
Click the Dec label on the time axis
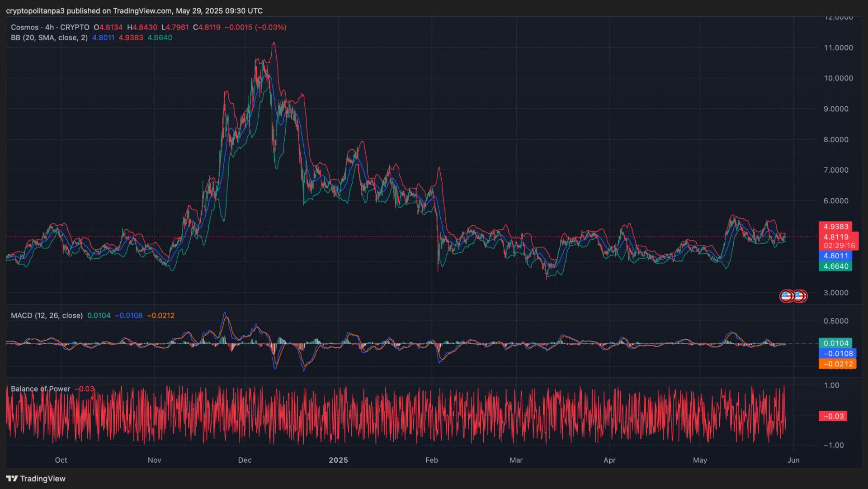pos(245,460)
